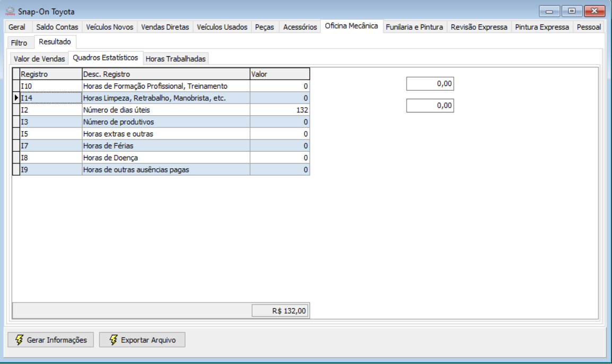Screen dimensions: 612x364
Task: Open the Geral tab
Action: click(x=17, y=27)
